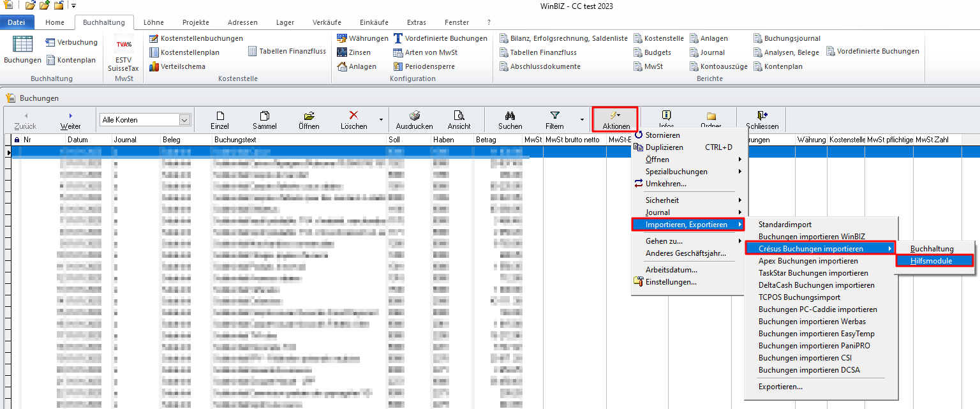Choose Exportieren... from the import menu
Viewport: 980px width, 409px height.
click(780, 386)
